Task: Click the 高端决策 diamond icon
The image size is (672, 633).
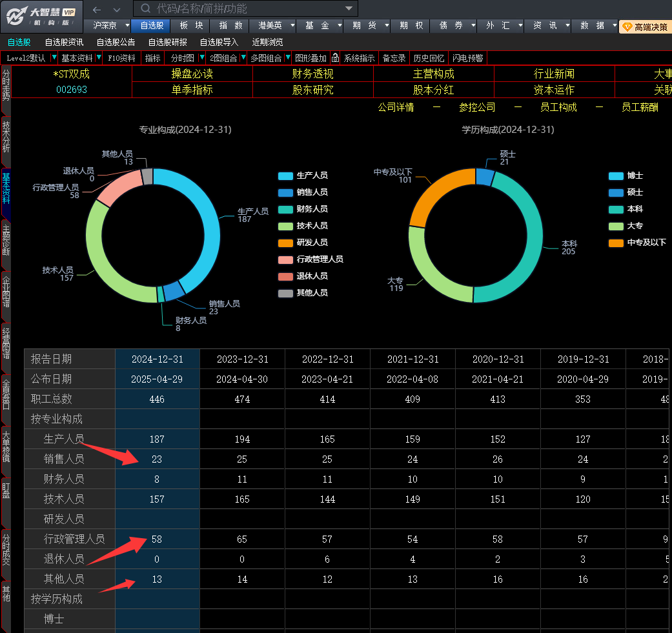Action: click(627, 27)
